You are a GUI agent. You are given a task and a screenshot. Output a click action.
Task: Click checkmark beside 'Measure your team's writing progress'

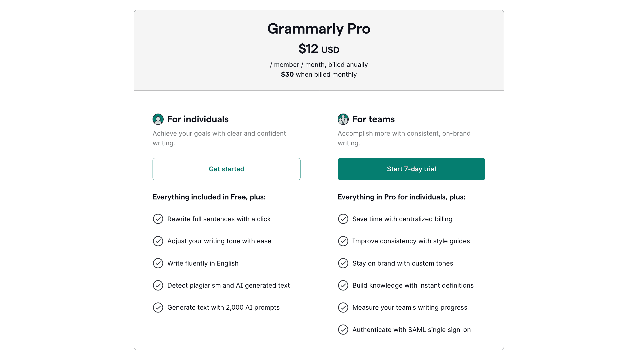[x=343, y=308]
